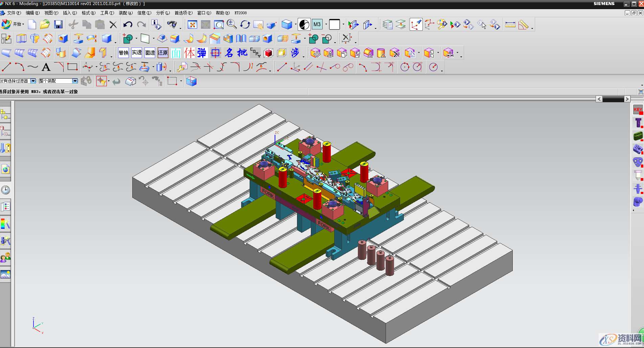This screenshot has height=348, width=644.
Task: Open the Layer Settings icon
Action: click(x=388, y=25)
